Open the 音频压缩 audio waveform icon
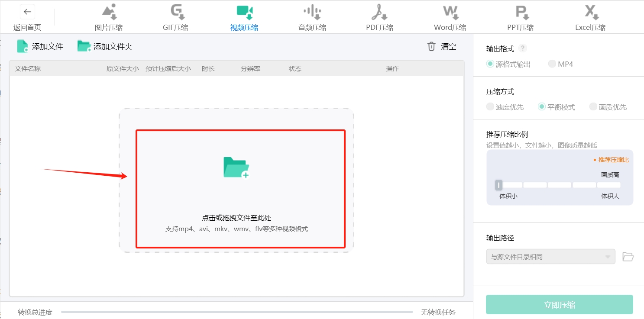644x319 pixels. (x=312, y=12)
